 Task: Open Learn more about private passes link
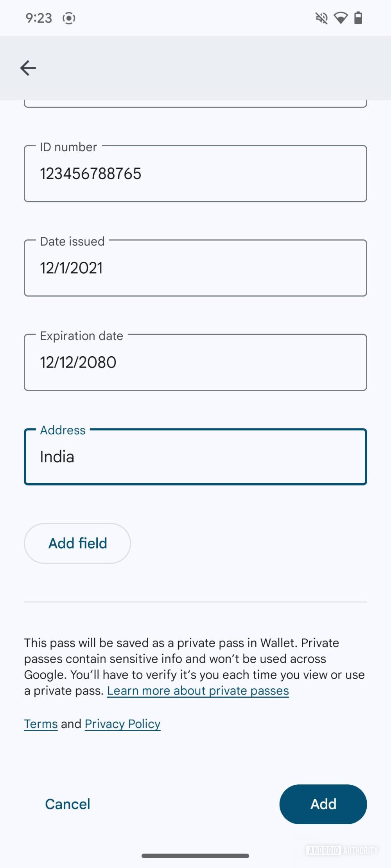click(x=198, y=691)
